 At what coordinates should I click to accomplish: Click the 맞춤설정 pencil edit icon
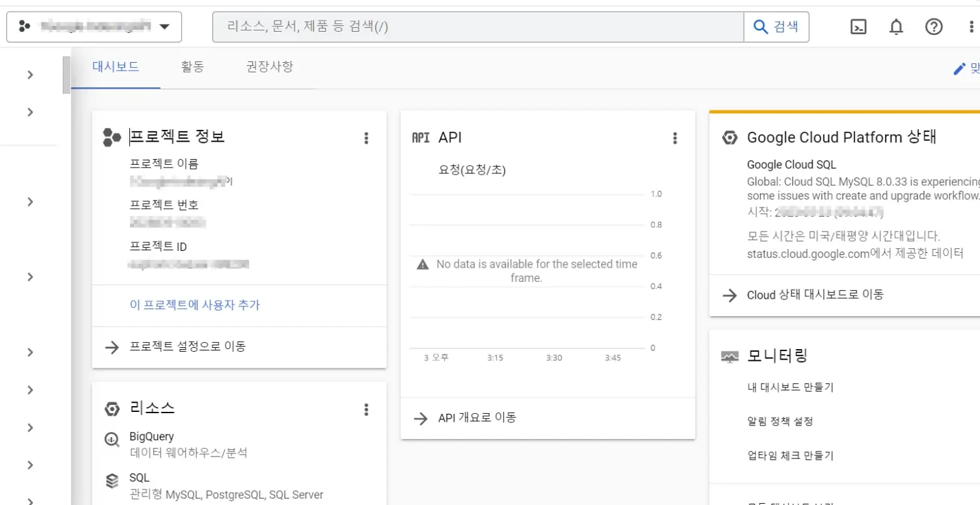click(x=959, y=68)
